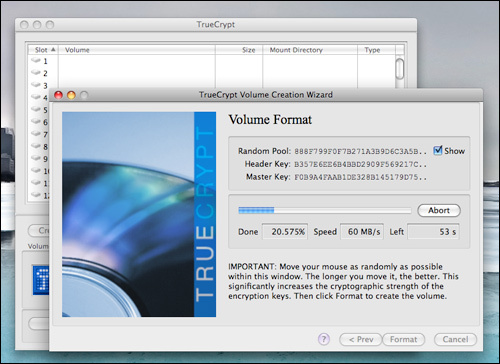Screen dimensions: 500x364
Task: Click the TrueCrypt logo icon in main window
Action: 41,280
